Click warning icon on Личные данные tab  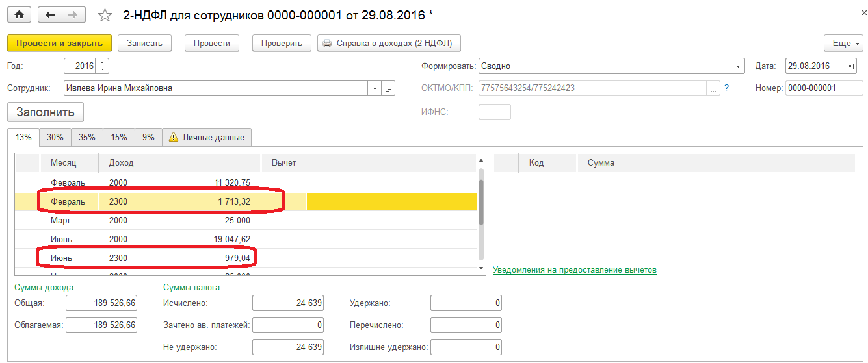pyautogui.click(x=174, y=137)
